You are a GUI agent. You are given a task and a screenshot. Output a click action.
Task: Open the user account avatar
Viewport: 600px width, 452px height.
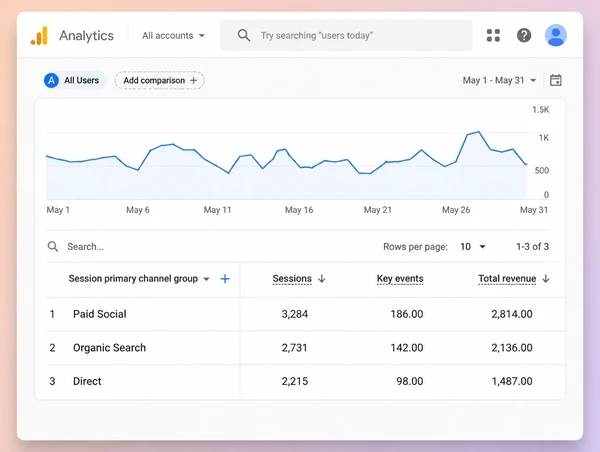(x=556, y=35)
